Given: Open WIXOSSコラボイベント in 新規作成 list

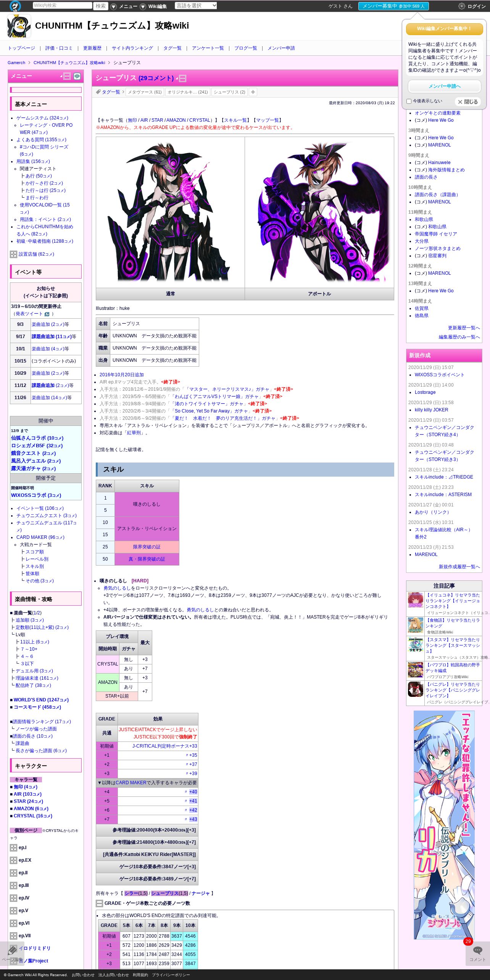Looking at the screenshot, I should click(440, 375).
